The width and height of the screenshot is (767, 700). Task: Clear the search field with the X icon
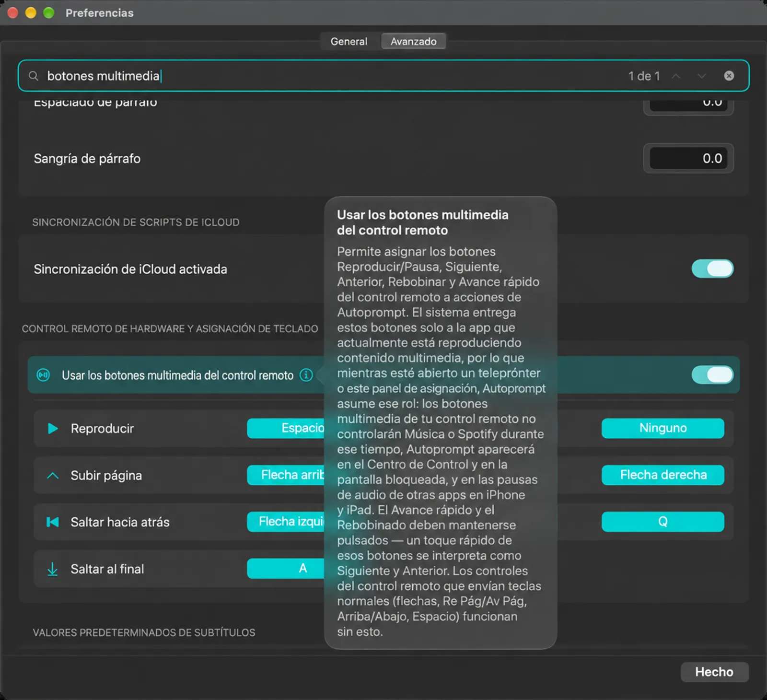729,76
